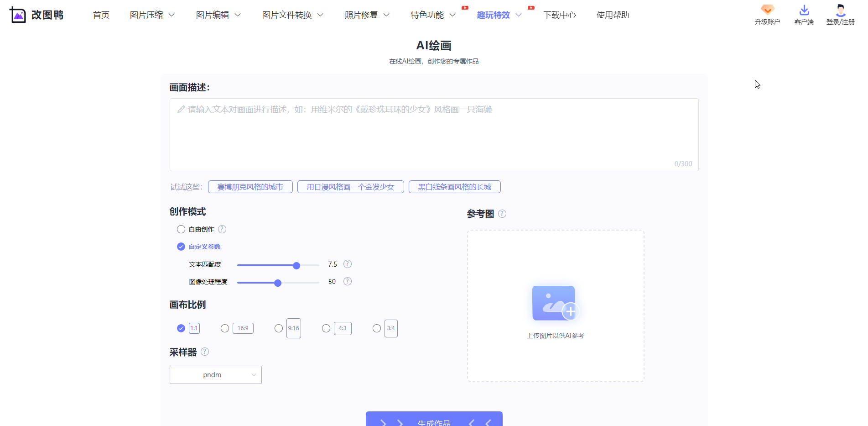Open the 升级账户 diamond icon

[767, 10]
